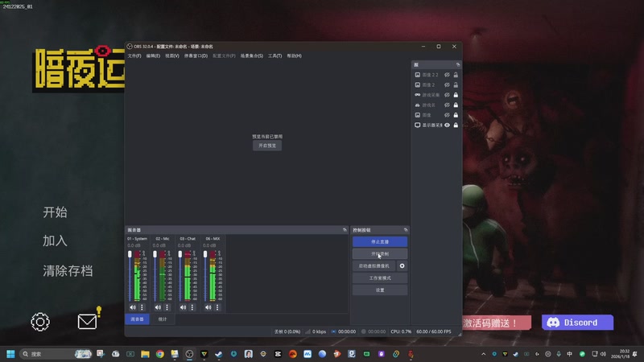Lock the 图像 2 source
This screenshot has width=644, height=362.
coord(456,85)
